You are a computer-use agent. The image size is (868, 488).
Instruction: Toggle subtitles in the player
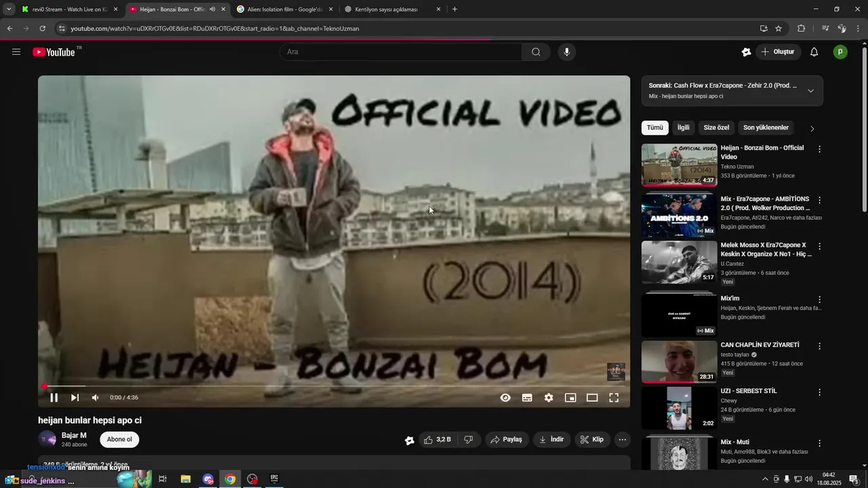click(527, 398)
